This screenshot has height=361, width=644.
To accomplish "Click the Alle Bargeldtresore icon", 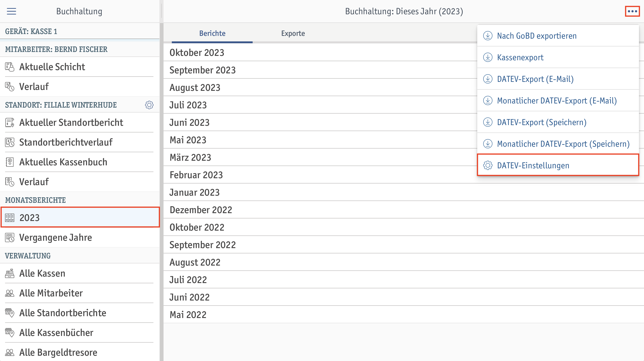I will [10, 352].
